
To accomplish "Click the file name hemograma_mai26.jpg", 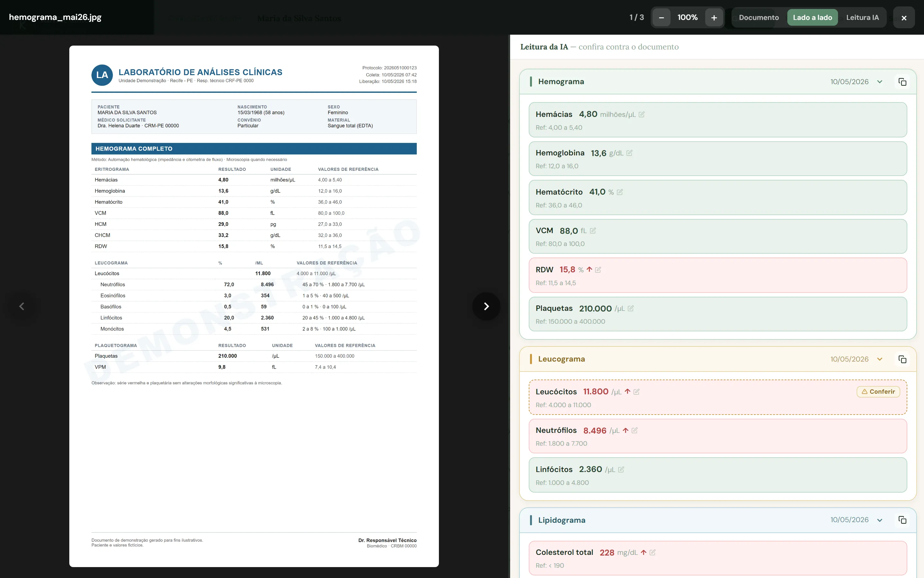I will [55, 17].
